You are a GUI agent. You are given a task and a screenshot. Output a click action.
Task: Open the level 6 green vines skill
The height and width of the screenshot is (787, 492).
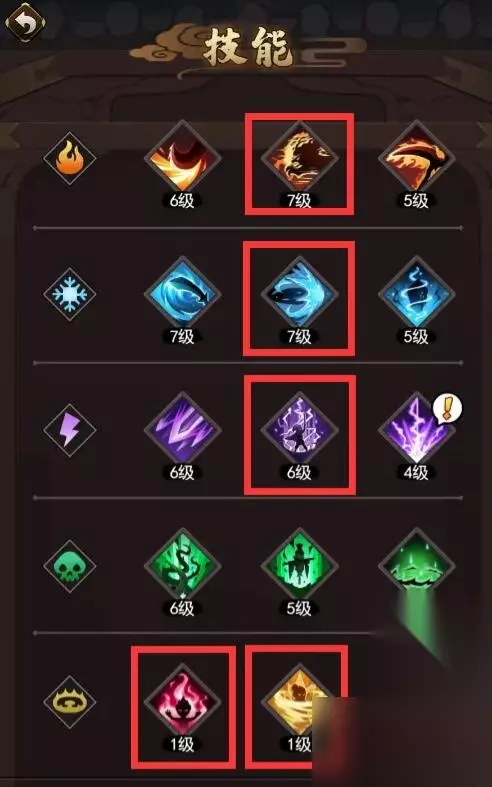182,567
